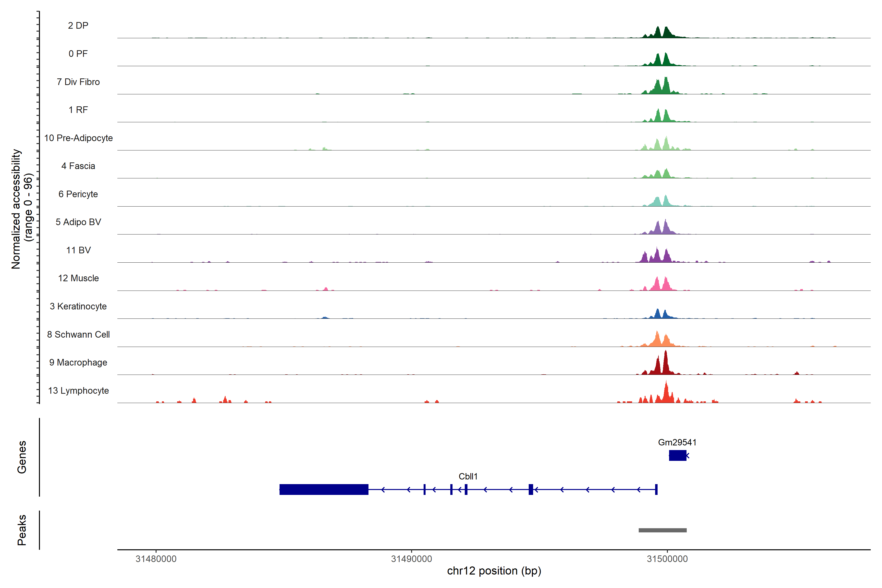
Task: Click the Cbll1 gene name label
Action: pyautogui.click(x=468, y=476)
